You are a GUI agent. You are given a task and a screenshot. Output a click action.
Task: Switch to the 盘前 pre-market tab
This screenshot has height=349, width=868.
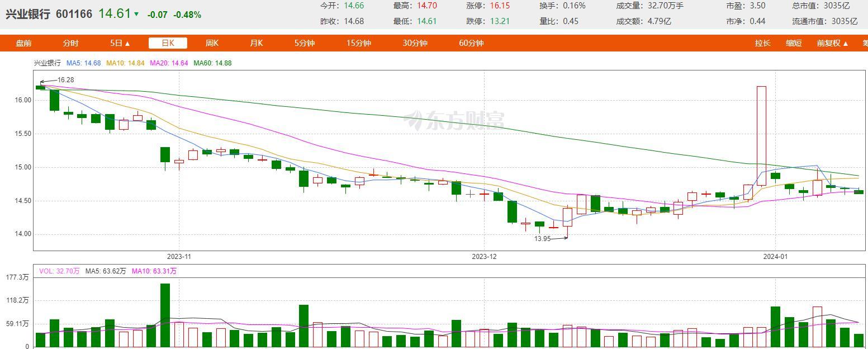click(x=23, y=43)
